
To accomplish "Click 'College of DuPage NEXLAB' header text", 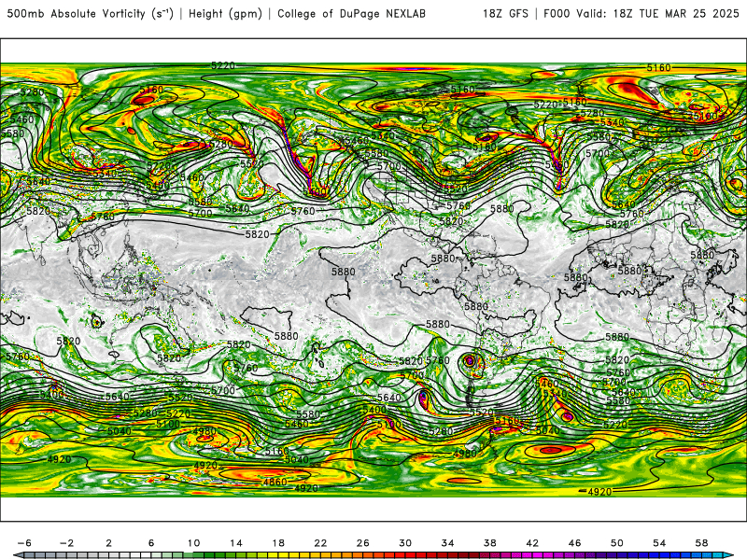I will [351, 14].
